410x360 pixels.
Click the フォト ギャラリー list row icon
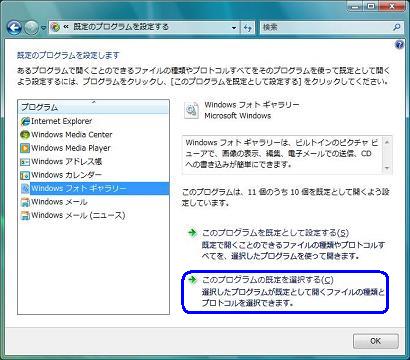tap(25, 189)
